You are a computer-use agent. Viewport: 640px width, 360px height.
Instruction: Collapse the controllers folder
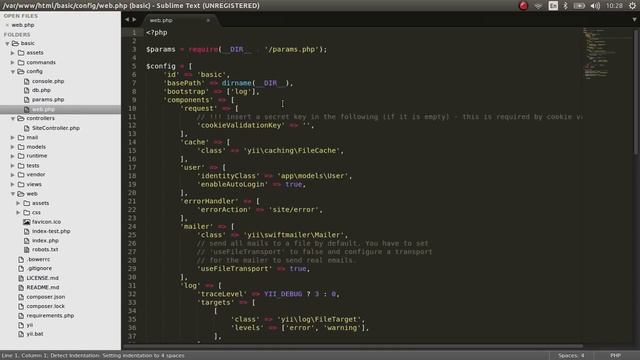(x=13, y=118)
